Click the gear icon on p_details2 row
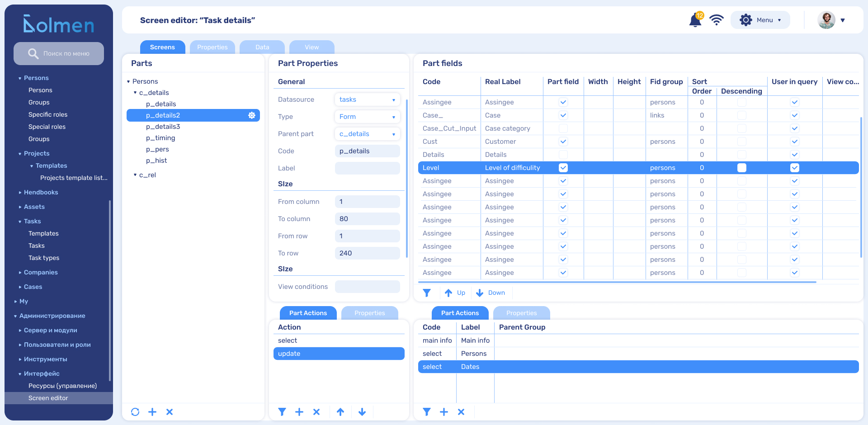 [x=252, y=115]
